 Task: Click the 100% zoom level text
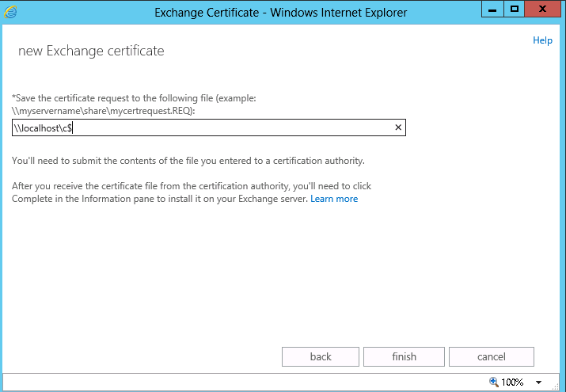pos(512,382)
